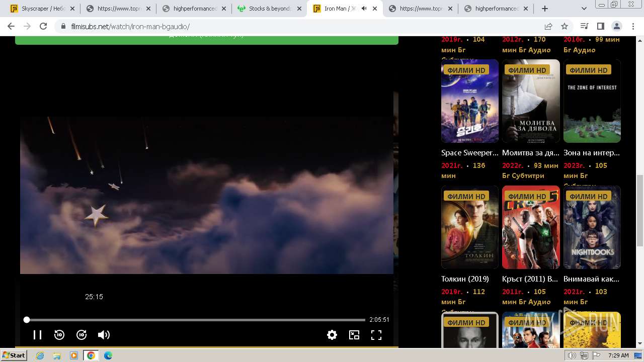Close the Iron Man tab
Screen dimensions: 644x362
[375, 9]
